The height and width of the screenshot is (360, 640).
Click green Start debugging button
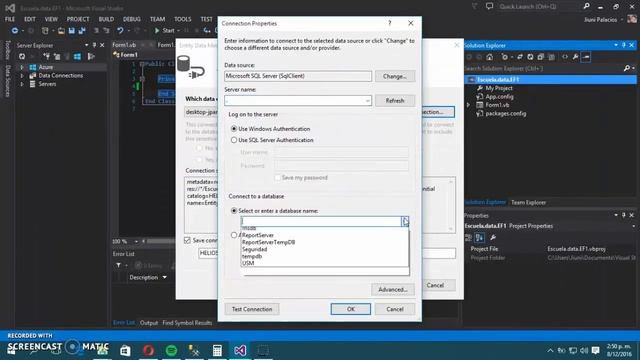(x=157, y=31)
